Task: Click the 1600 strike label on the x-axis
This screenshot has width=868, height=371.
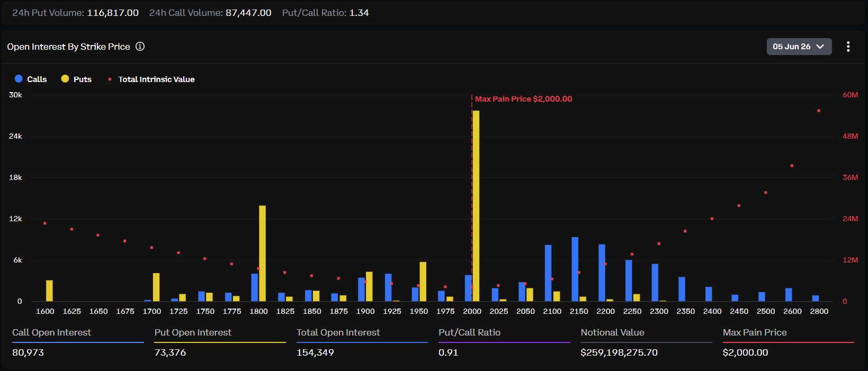Action: [45, 311]
